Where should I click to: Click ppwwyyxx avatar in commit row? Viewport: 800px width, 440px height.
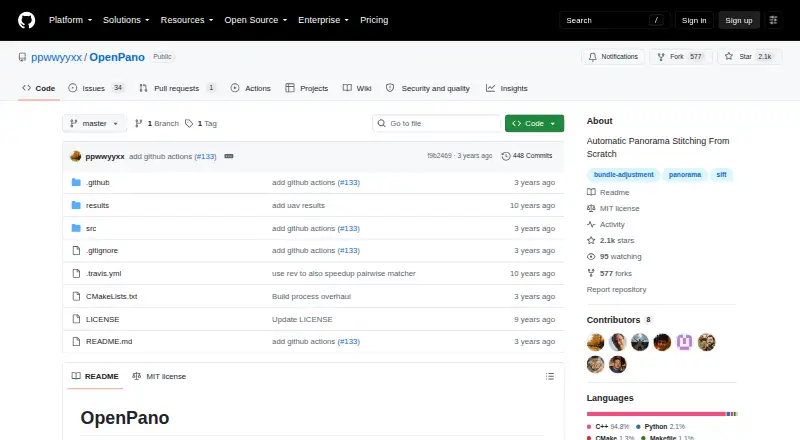[76, 156]
